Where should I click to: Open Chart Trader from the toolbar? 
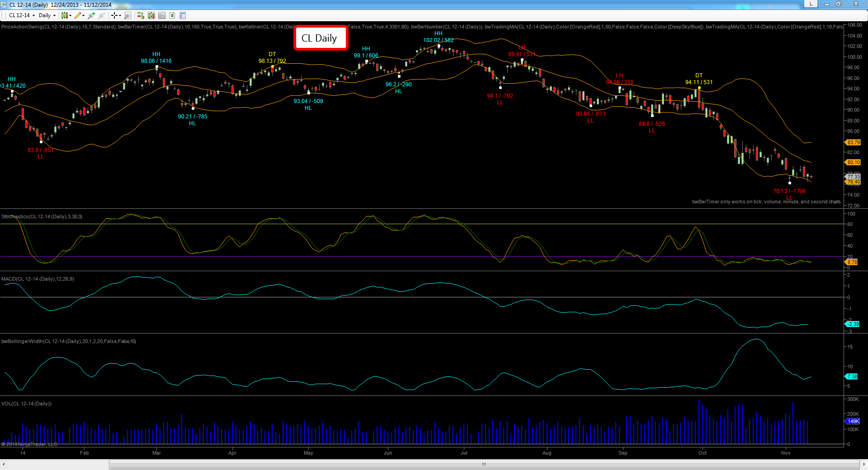point(141,15)
